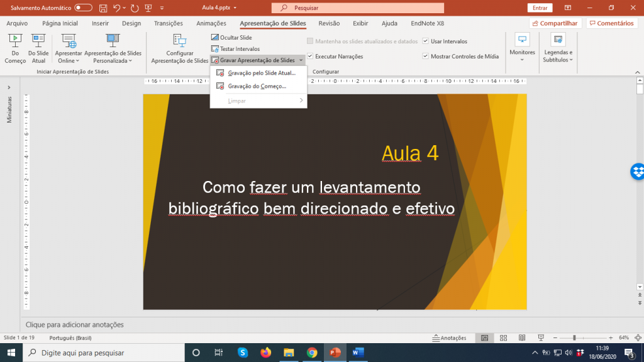This screenshot has height=362, width=644.
Task: Expand Gravar Apresentação de Slides dropdown arrow
Action: coord(301,60)
